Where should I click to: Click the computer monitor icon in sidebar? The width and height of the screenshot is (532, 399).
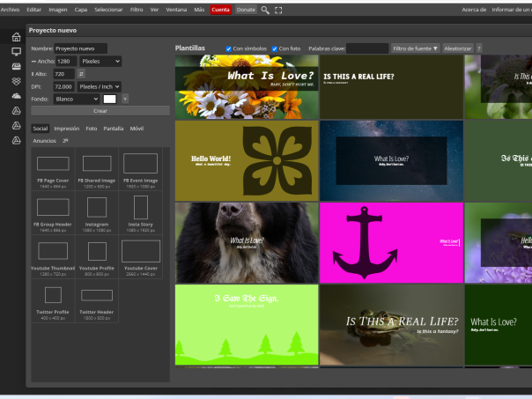[16, 52]
